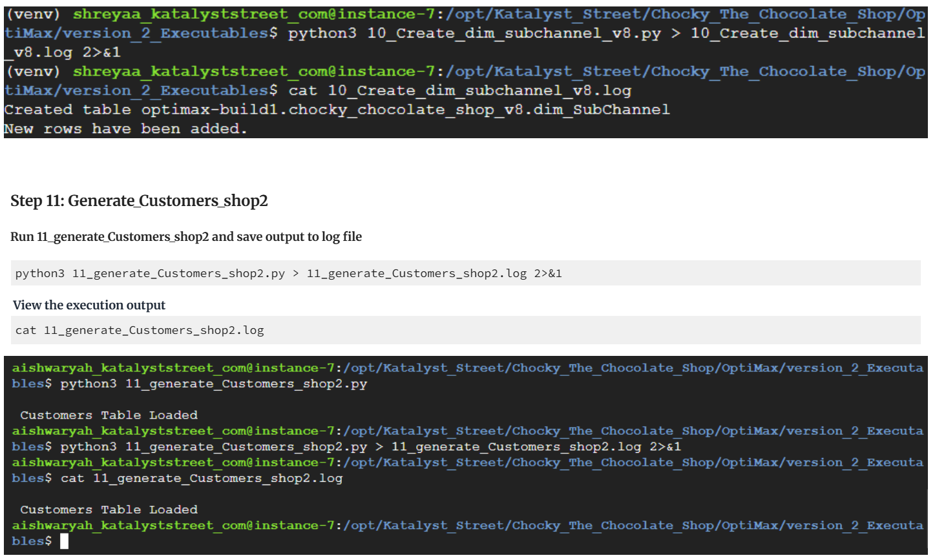Click the instruction 'Run 11_generate_Customers_shop2 and save output to log file'
Viewport: 935px width, 560px height.
pyautogui.click(x=186, y=236)
